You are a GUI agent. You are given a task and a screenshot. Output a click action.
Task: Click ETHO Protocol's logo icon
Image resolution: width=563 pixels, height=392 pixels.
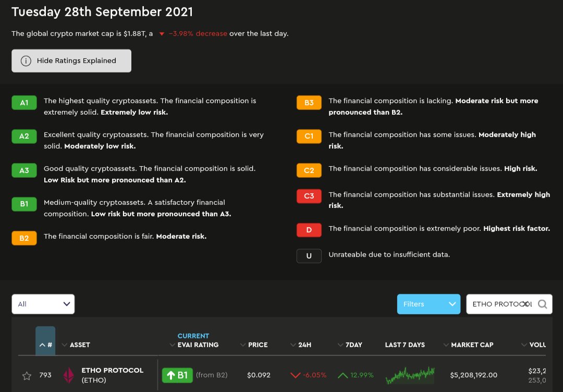(x=68, y=374)
